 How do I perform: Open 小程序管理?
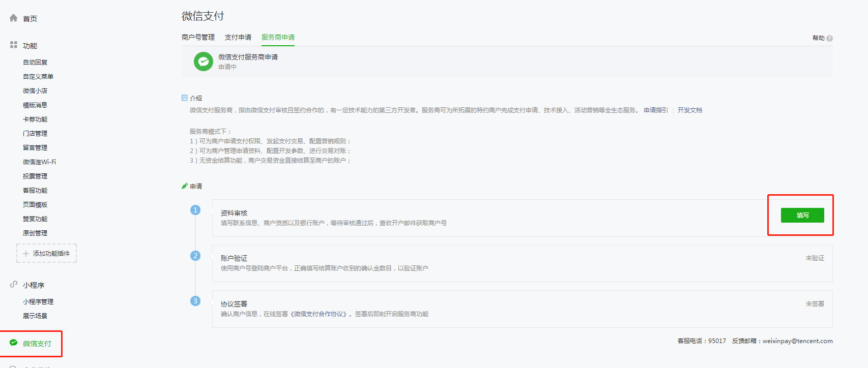point(38,301)
